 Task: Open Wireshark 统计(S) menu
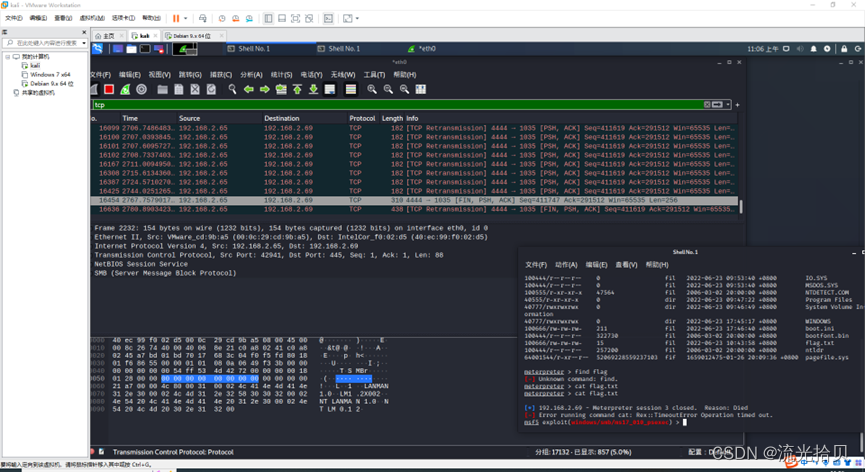pos(281,74)
